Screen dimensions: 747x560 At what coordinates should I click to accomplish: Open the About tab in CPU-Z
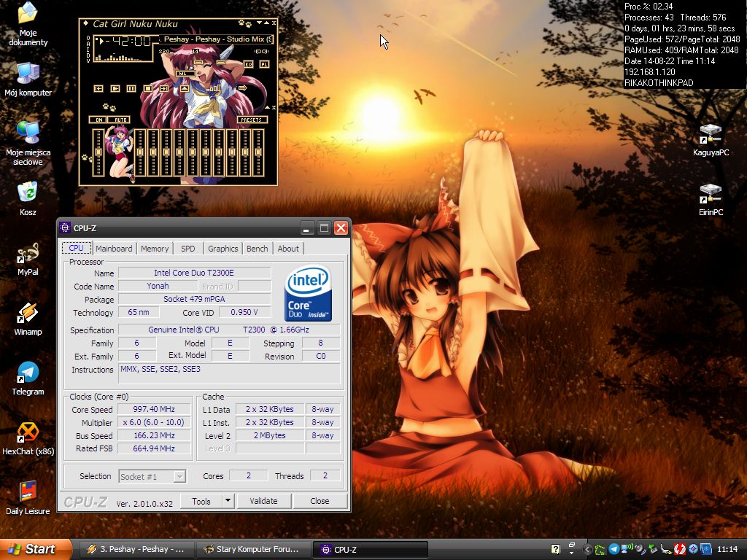[x=288, y=249]
